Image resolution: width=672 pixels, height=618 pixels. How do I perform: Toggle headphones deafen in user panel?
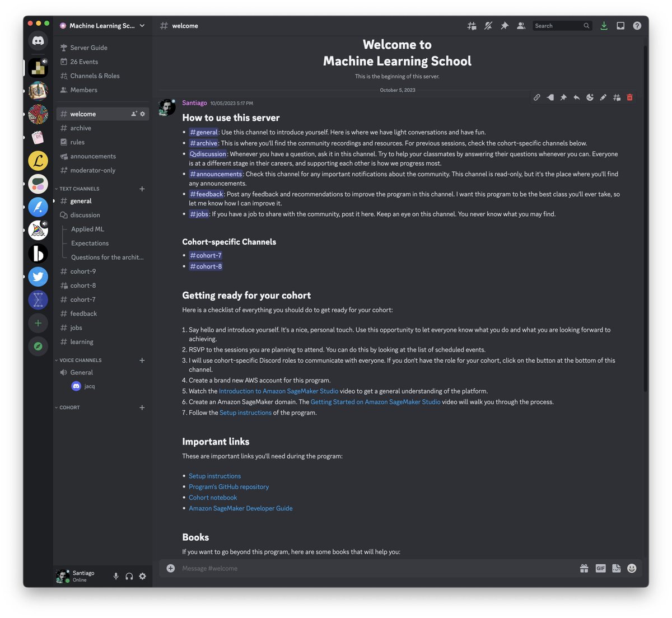tap(129, 576)
